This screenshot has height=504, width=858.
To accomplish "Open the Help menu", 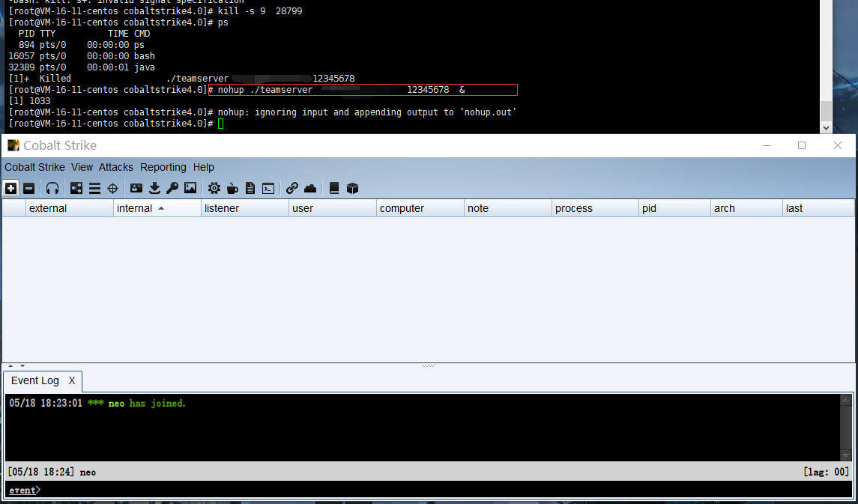I will tap(204, 167).
